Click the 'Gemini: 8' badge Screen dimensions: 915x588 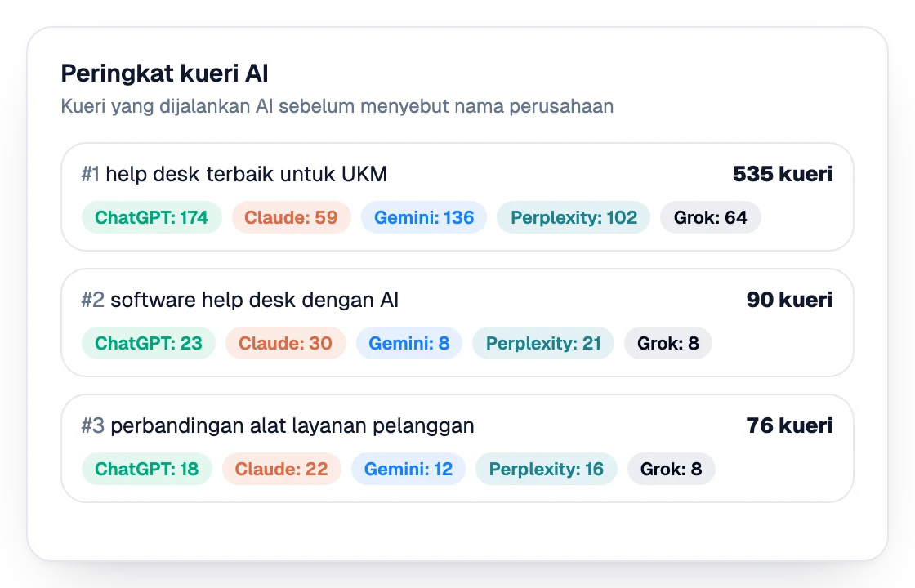[409, 343]
